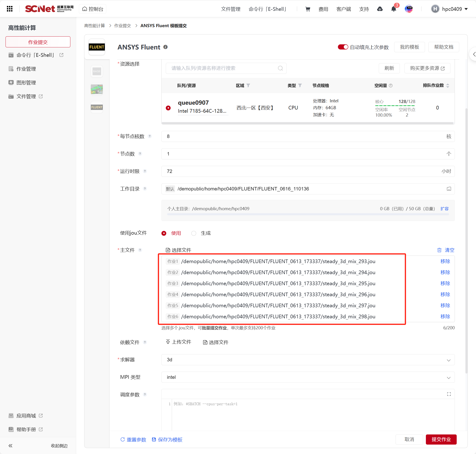Click the per-node core count input field

pos(305,136)
